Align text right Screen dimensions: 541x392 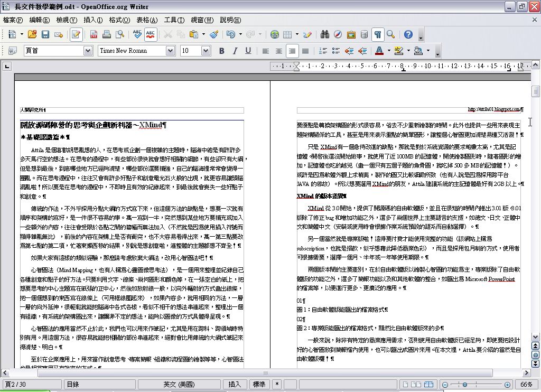[x=292, y=51]
